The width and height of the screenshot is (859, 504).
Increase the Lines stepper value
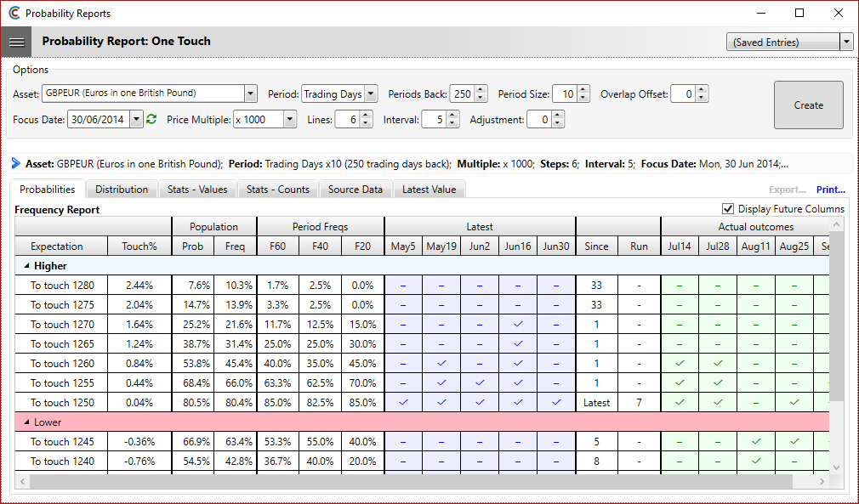tap(366, 116)
